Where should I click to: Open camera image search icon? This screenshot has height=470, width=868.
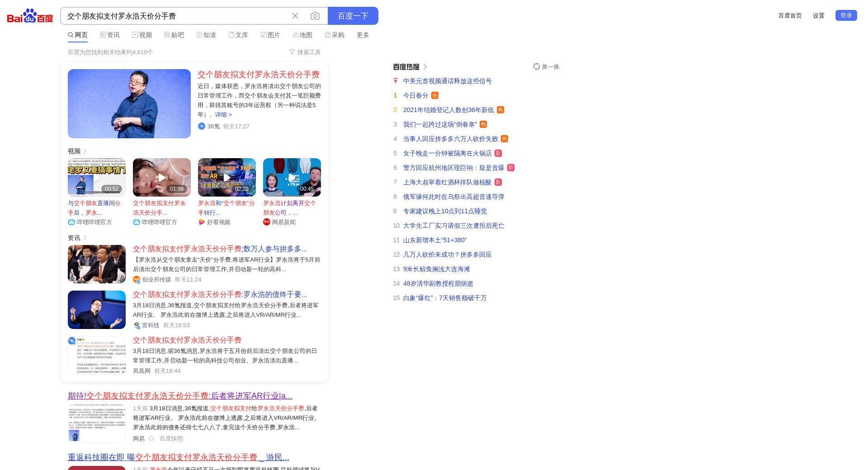[315, 16]
